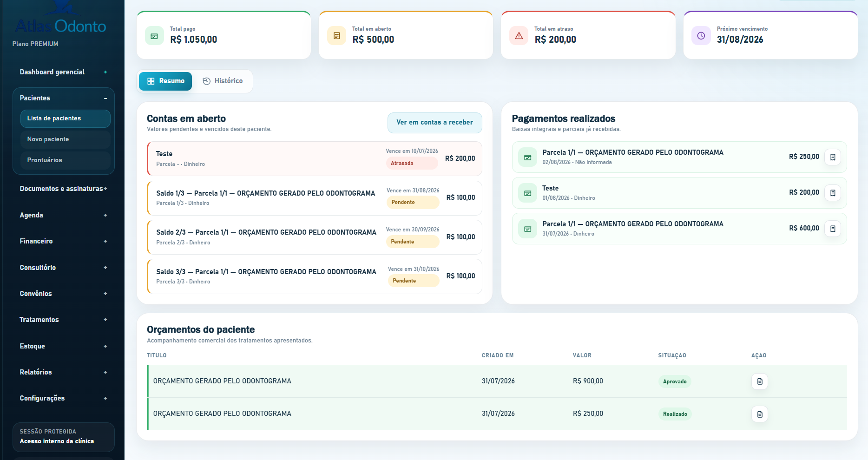Expand the Tratamentos menu
The height and width of the screenshot is (460, 868).
click(x=63, y=320)
